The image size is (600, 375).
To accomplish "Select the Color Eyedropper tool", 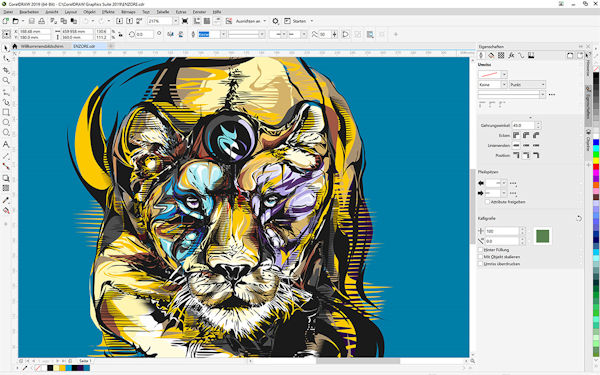I will (6, 200).
